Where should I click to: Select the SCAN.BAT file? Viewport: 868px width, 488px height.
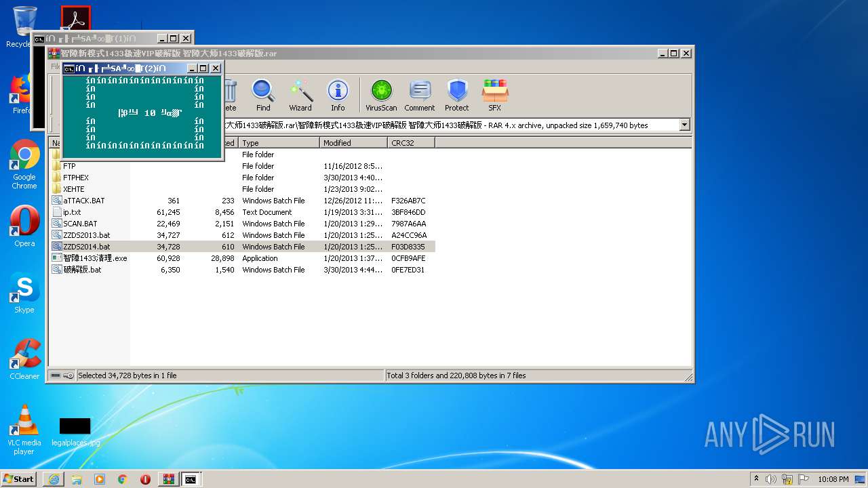(242, 224)
